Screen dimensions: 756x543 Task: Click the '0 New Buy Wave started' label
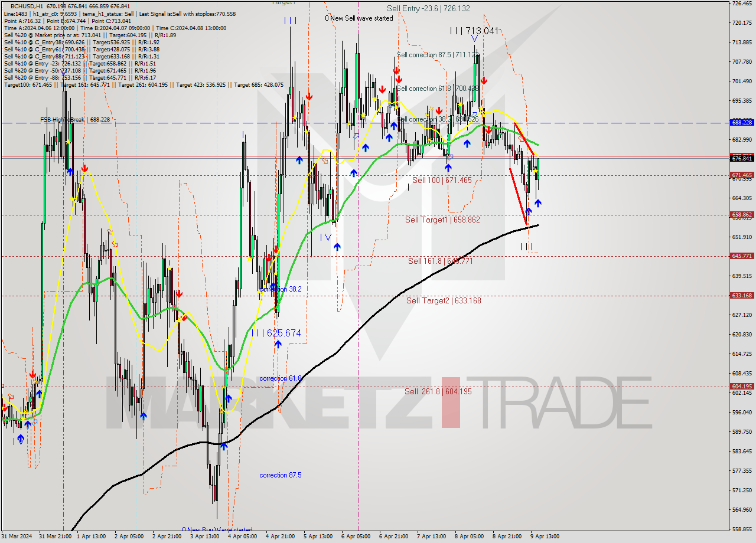click(217, 529)
